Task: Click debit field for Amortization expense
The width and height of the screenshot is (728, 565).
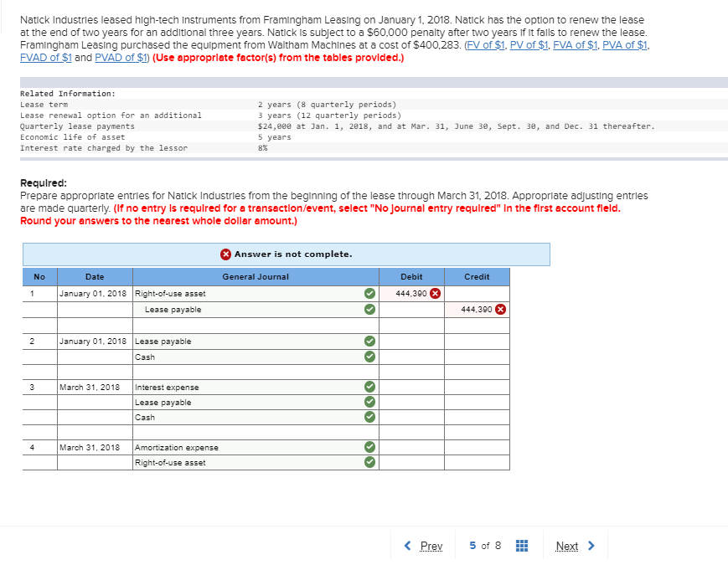Action: 411,447
